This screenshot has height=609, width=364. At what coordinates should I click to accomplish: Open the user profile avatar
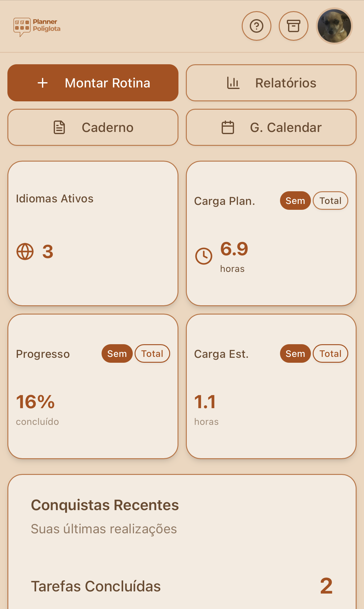pyautogui.click(x=334, y=26)
